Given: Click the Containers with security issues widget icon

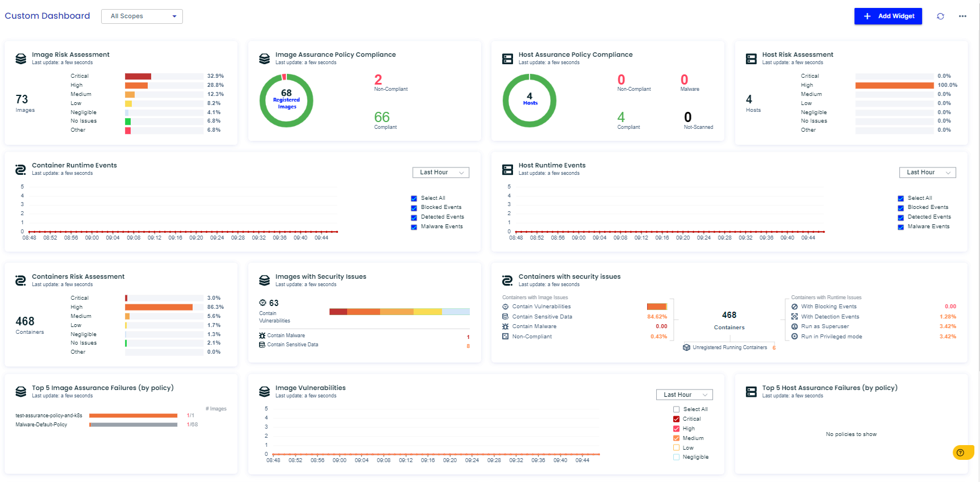Looking at the screenshot, I should click(x=508, y=280).
